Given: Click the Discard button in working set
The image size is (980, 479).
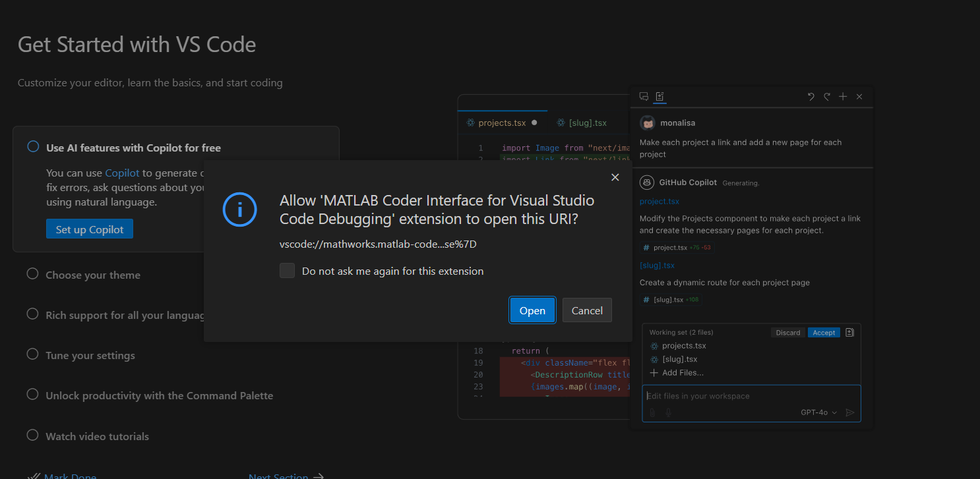Looking at the screenshot, I should [x=788, y=333].
